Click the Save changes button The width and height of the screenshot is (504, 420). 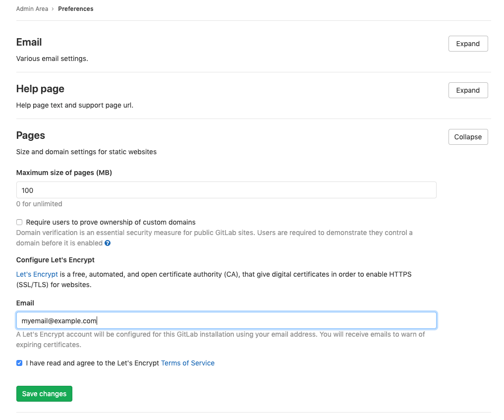pos(44,393)
